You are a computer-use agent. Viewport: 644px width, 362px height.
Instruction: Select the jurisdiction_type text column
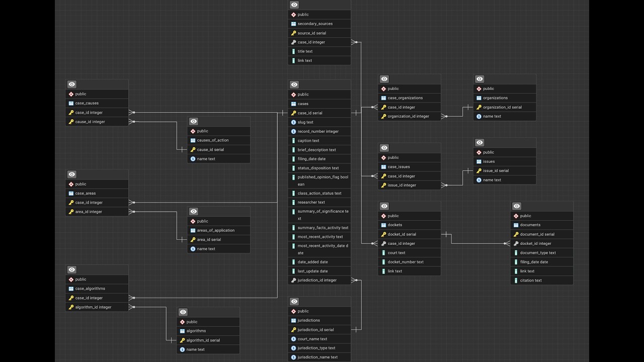coord(319,348)
